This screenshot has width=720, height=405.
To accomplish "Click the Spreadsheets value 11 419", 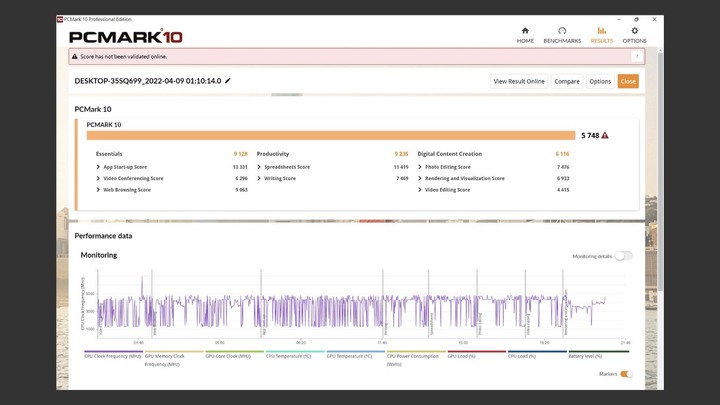I will (x=401, y=167).
